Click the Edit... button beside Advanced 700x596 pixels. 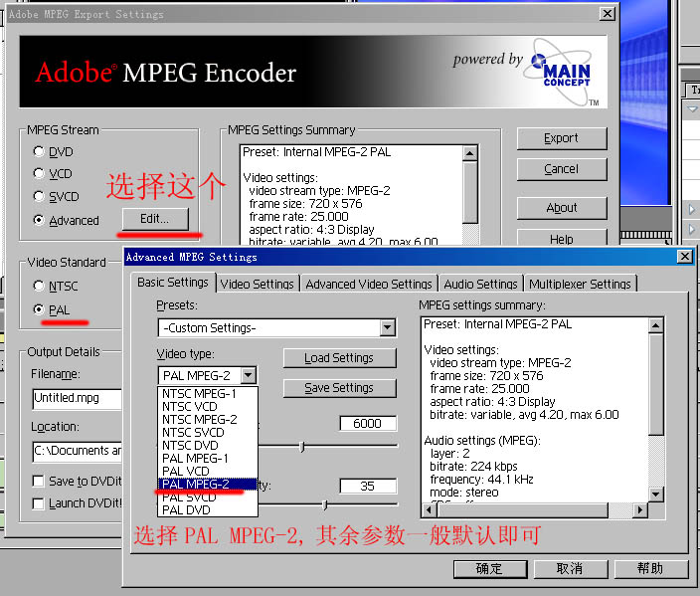(155, 219)
